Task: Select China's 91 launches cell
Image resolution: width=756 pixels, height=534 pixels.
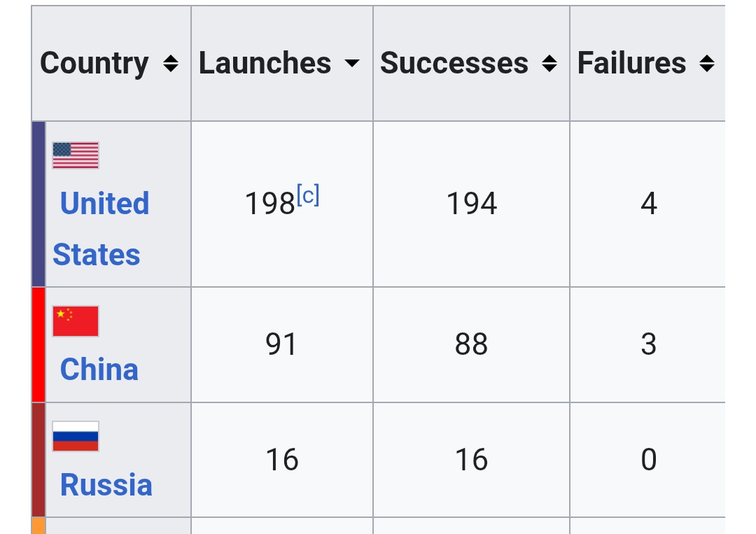Action: pos(281,344)
